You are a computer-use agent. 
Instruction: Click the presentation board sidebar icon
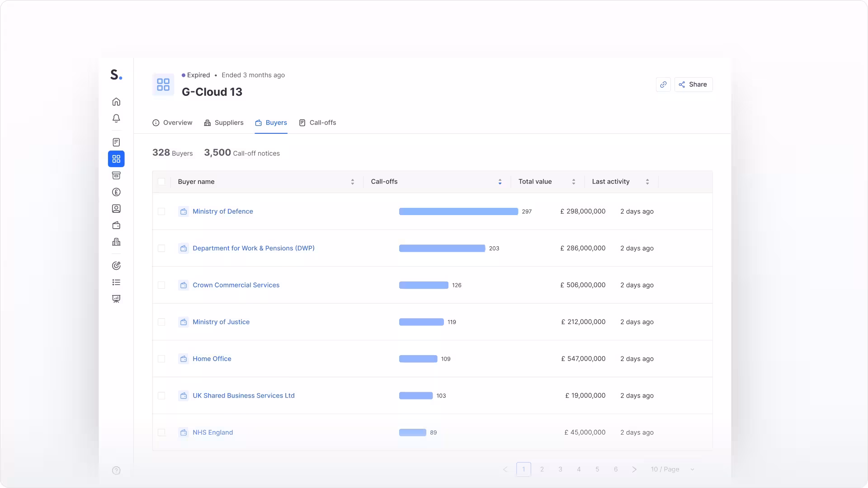[x=116, y=299]
